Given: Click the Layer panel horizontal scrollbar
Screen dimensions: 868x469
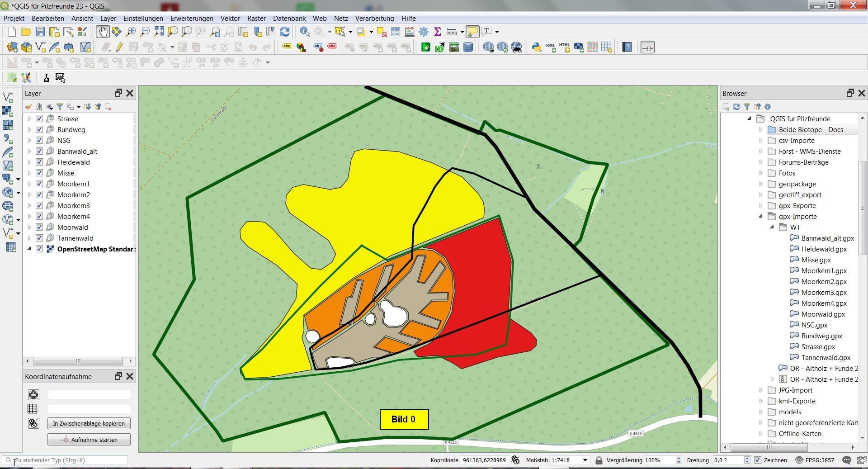Looking at the screenshot, I should [x=78, y=361].
